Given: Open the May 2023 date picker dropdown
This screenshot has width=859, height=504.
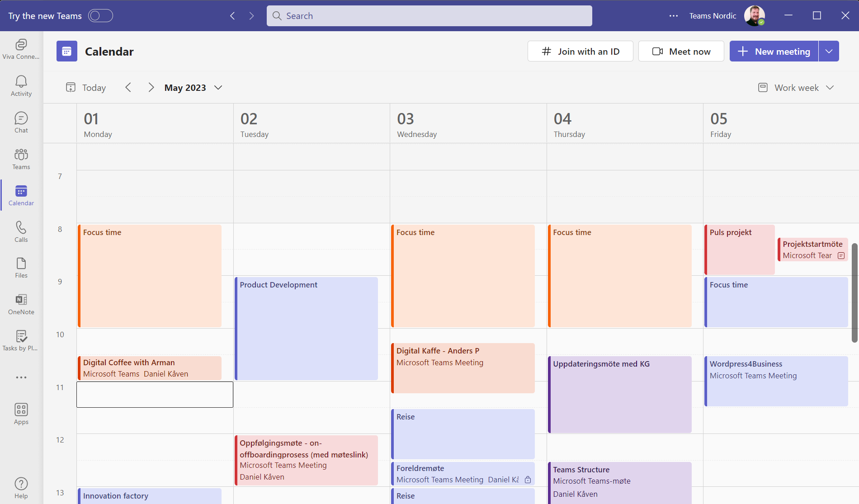Looking at the screenshot, I should (x=218, y=87).
